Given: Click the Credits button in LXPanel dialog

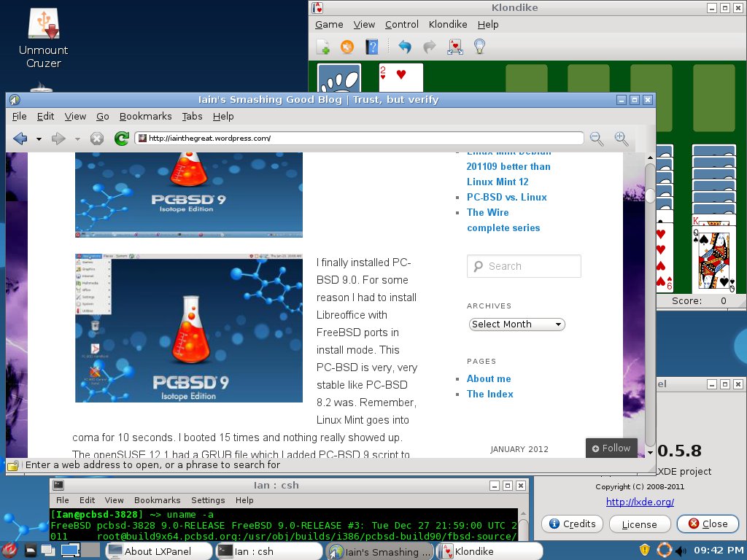Looking at the screenshot, I should [572, 524].
